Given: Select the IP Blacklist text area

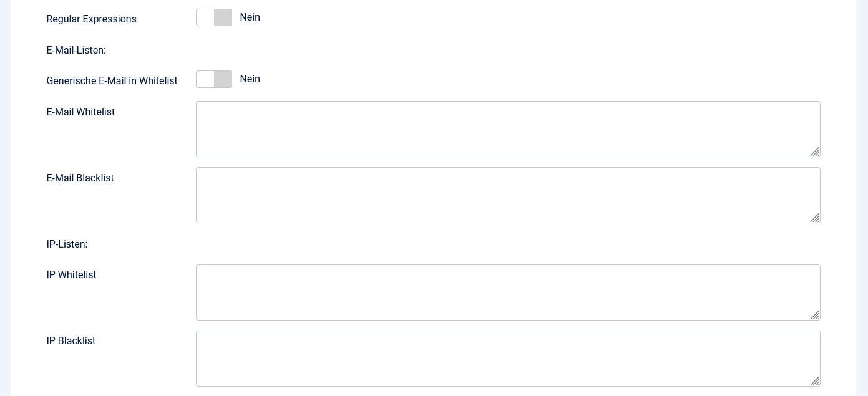Looking at the screenshot, I should pos(507,359).
